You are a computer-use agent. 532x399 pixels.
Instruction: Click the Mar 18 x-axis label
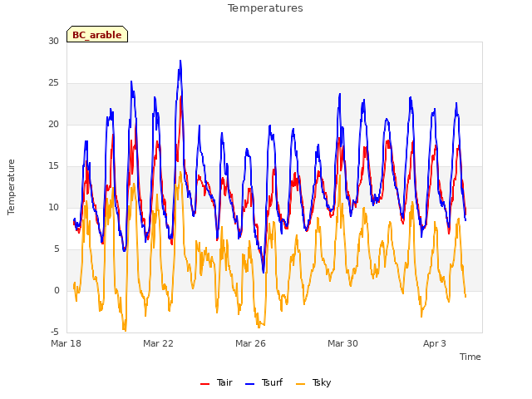point(66,343)
